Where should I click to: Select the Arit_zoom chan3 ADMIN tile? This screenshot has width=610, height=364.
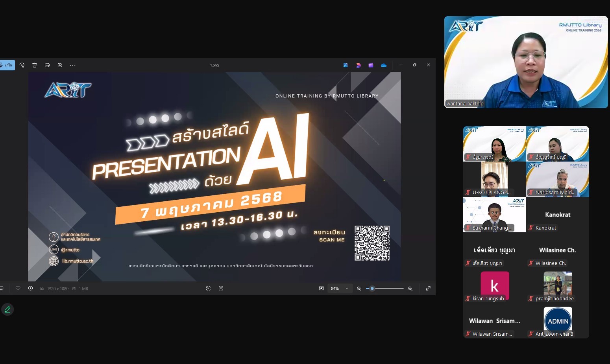click(558, 321)
